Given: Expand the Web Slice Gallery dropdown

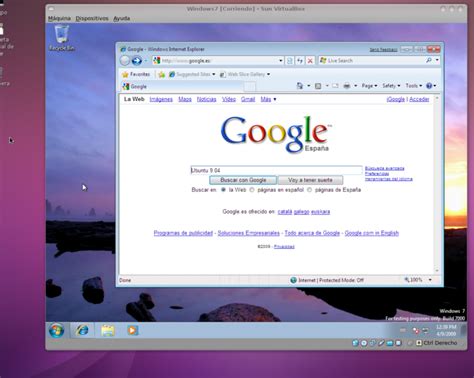Looking at the screenshot, I should point(268,74).
